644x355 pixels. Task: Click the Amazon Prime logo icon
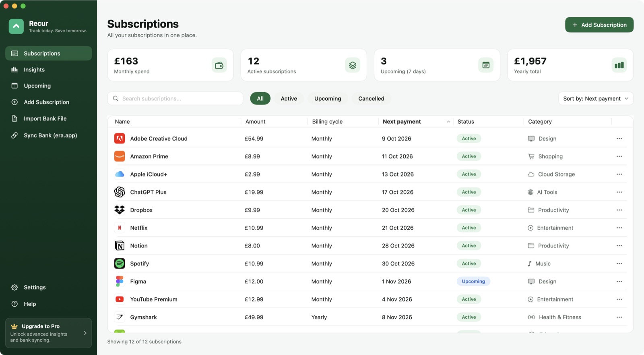point(120,156)
